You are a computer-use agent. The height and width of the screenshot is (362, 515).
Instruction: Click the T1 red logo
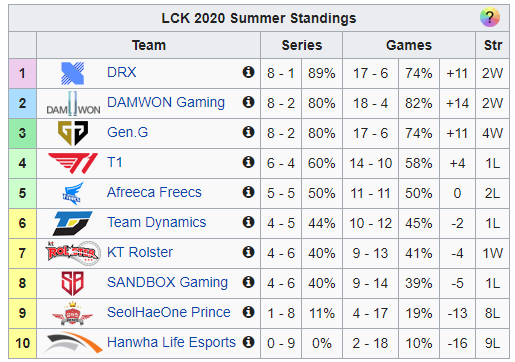pyautogui.click(x=73, y=163)
